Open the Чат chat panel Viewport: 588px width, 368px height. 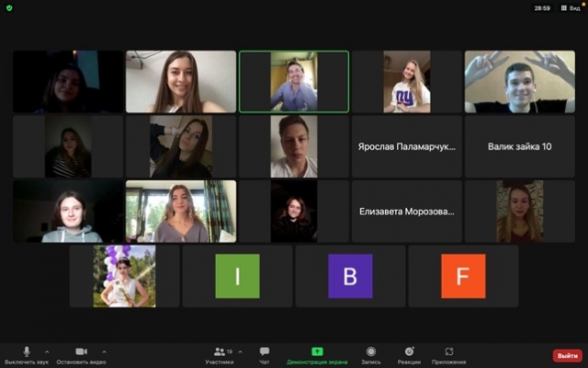(x=265, y=355)
